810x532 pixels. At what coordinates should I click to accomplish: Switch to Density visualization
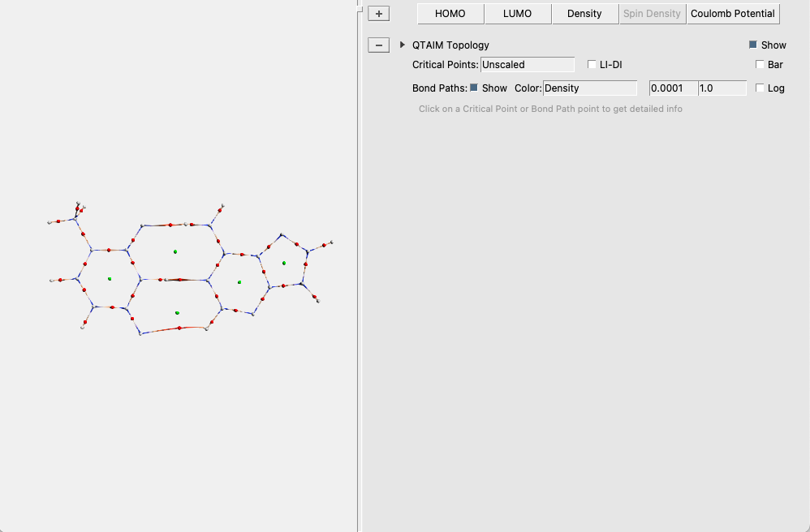pos(584,13)
